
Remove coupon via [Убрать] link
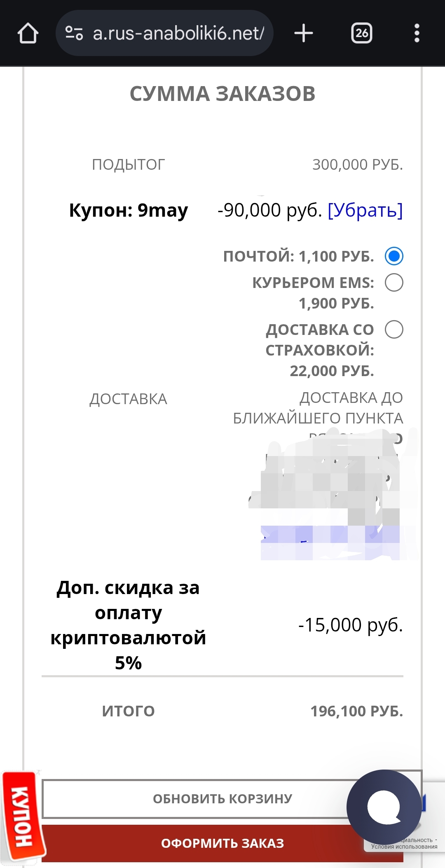point(365,210)
